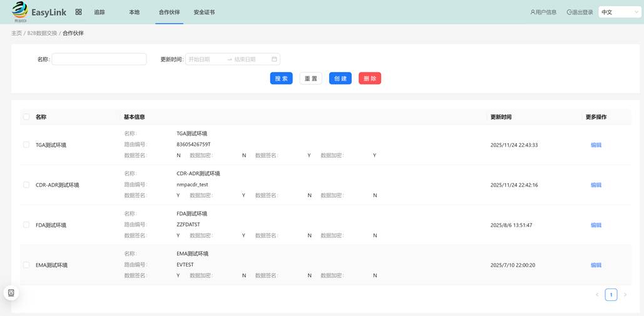Open the grid apps menu icon

[x=78, y=12]
